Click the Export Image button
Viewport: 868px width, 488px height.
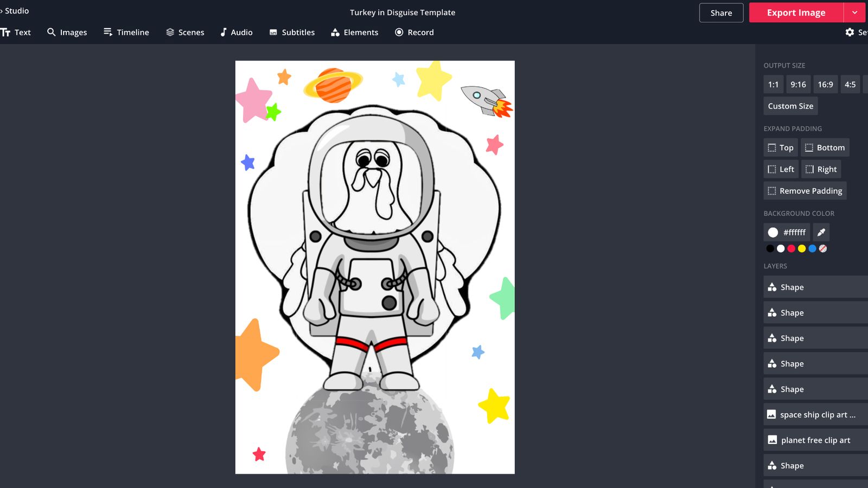[x=796, y=12]
